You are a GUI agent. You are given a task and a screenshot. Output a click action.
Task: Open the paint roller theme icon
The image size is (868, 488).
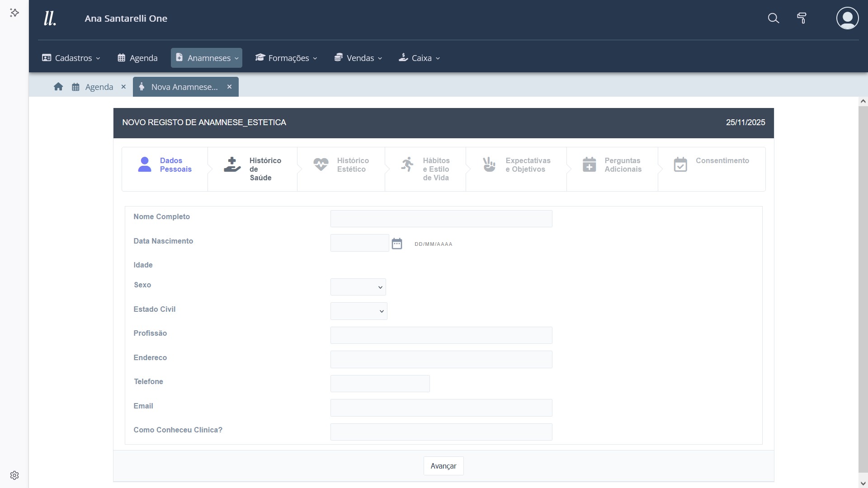click(802, 19)
